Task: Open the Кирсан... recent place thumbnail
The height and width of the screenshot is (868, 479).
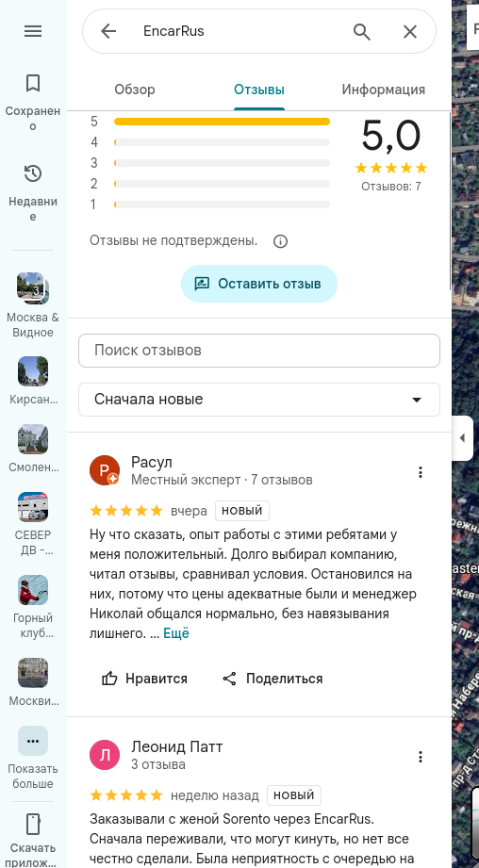Action: pos(33,371)
